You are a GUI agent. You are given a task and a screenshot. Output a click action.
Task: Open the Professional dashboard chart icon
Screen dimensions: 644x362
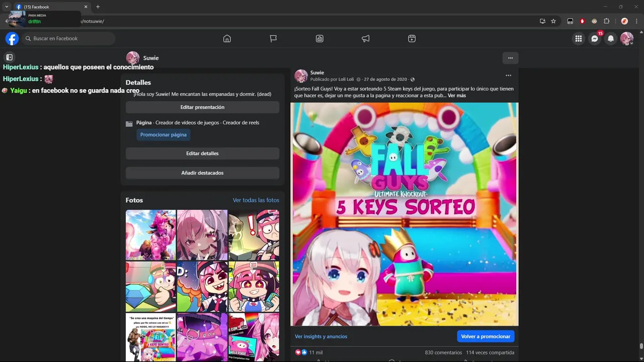pos(319,39)
